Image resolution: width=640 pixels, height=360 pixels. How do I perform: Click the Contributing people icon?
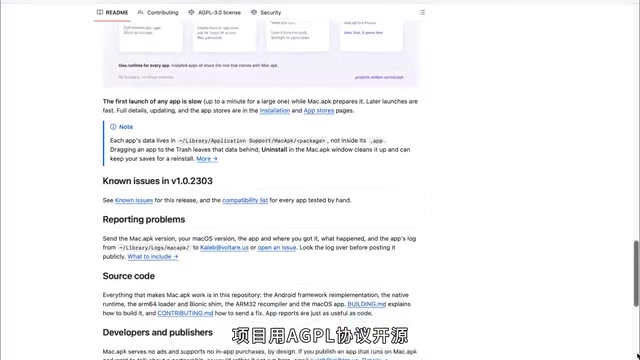tap(140, 12)
